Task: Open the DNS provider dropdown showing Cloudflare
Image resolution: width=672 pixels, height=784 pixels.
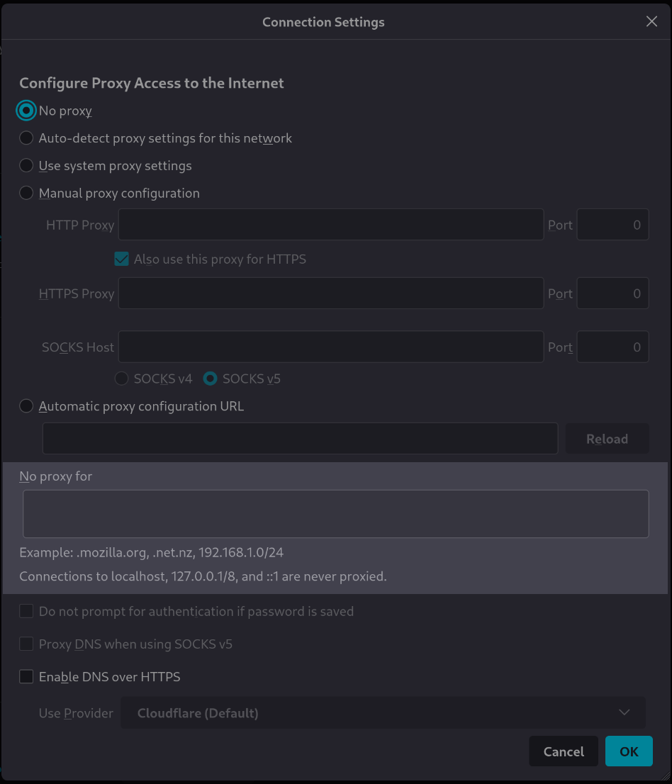Action: click(383, 712)
